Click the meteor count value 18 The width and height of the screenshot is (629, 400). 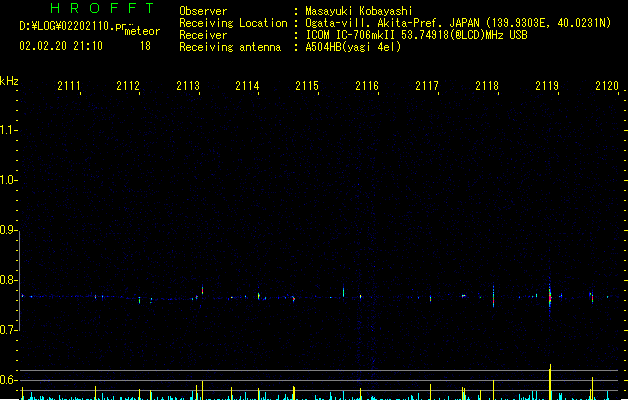click(x=145, y=46)
